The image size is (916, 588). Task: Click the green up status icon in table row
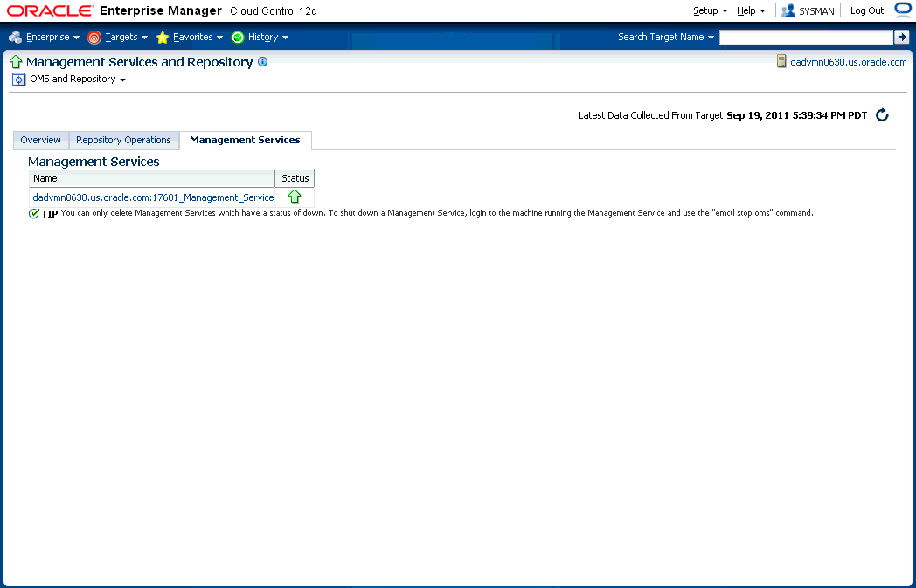click(295, 197)
